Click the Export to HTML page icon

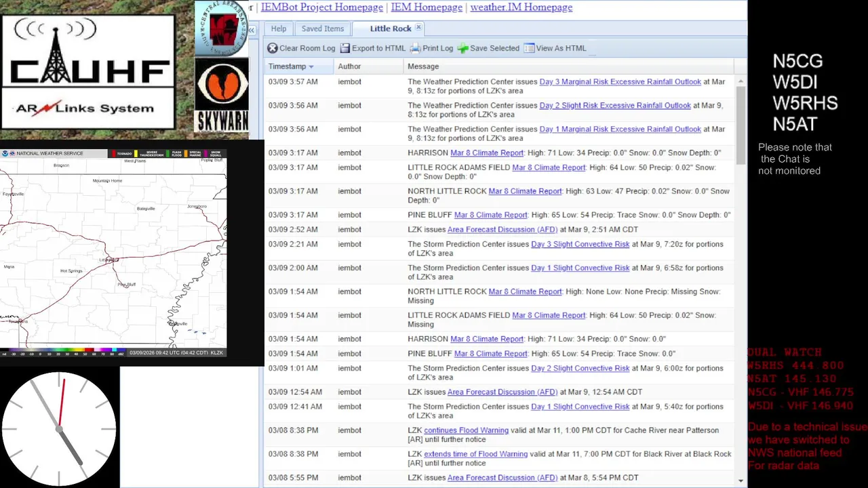[345, 48]
